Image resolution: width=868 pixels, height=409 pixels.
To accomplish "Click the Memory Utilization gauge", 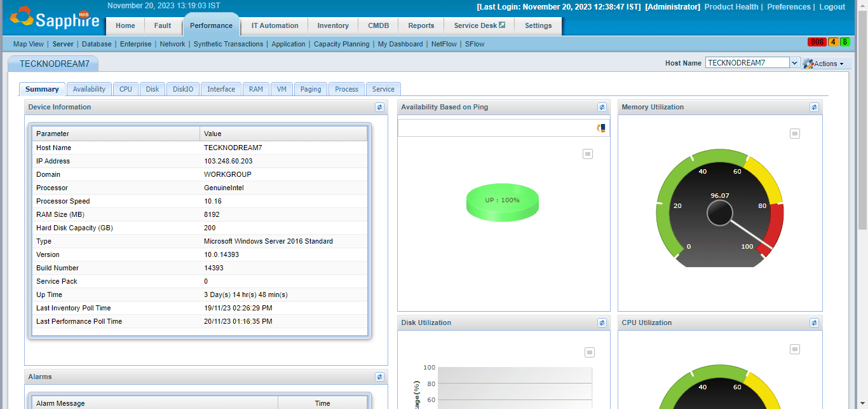I will (x=720, y=208).
